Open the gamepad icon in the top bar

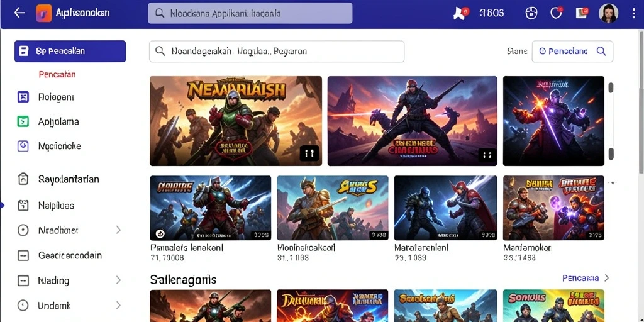coord(531,13)
